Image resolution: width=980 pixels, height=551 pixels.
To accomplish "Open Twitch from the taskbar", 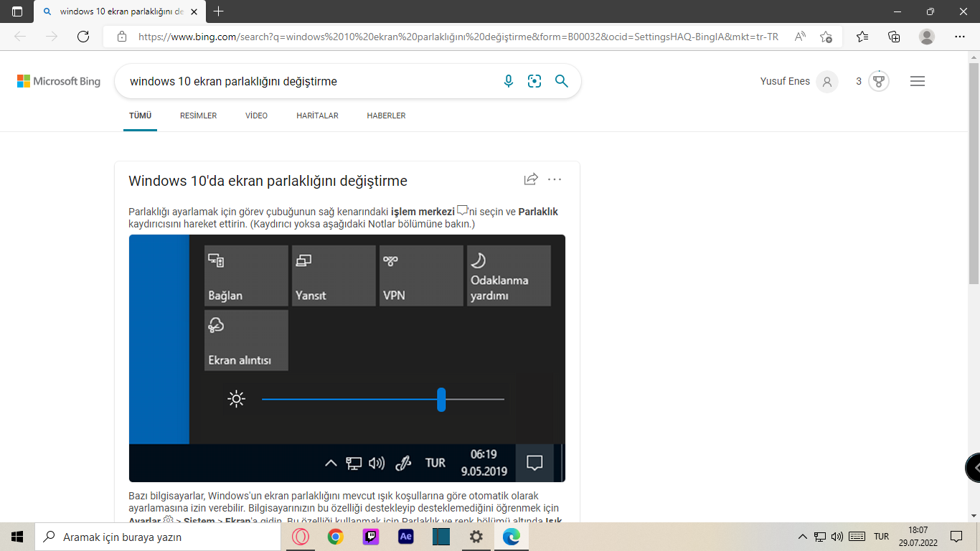I will point(371,537).
